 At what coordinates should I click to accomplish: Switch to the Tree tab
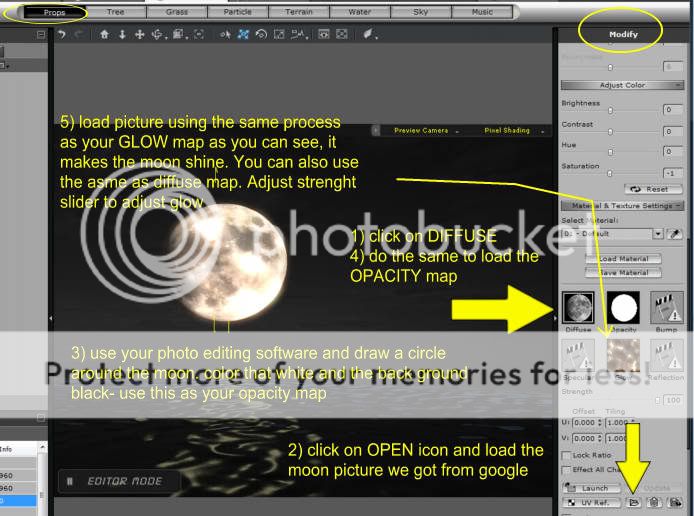[116, 12]
